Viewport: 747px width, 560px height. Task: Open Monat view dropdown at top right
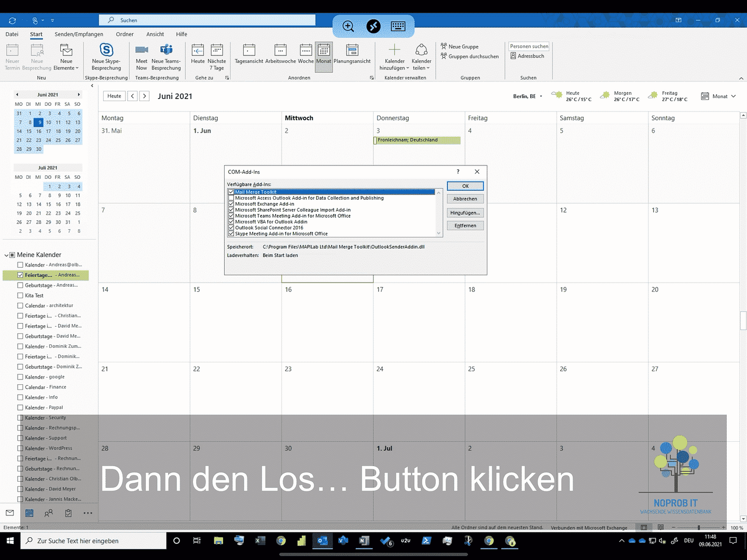point(718,96)
